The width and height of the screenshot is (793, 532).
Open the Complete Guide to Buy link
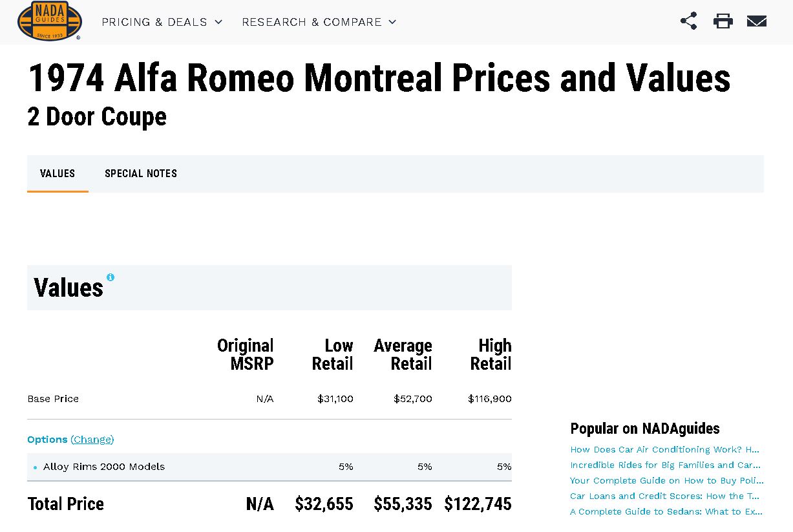(666, 480)
